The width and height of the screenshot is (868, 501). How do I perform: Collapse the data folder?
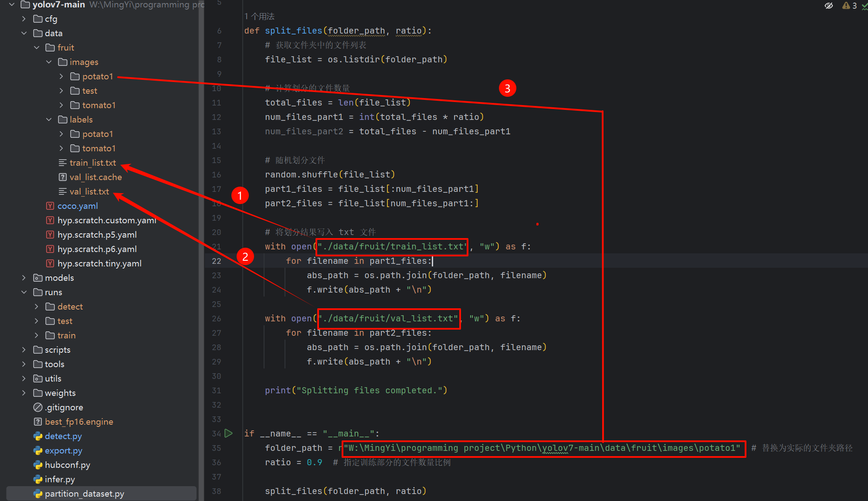pos(24,33)
